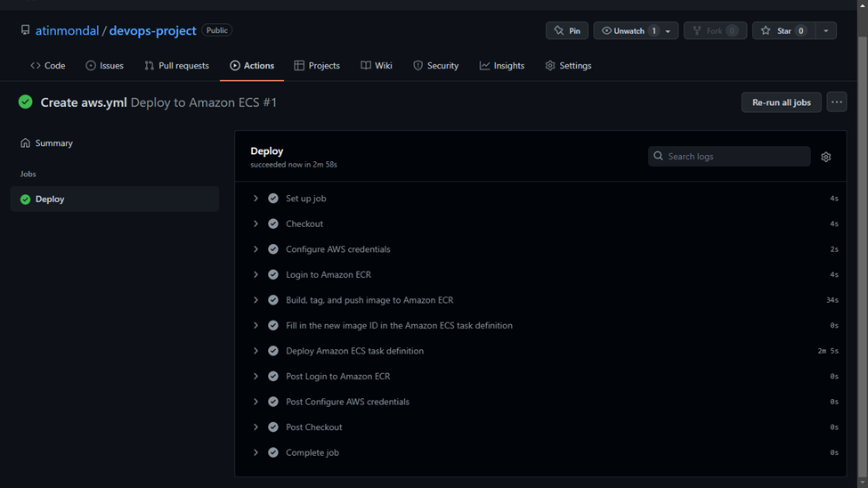Click the Fork button

pyautogui.click(x=715, y=31)
